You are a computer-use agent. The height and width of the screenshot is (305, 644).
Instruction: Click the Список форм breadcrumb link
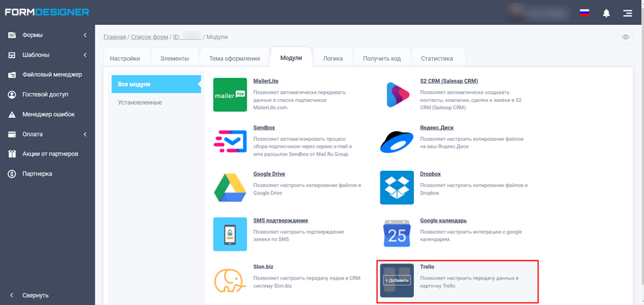coord(150,37)
